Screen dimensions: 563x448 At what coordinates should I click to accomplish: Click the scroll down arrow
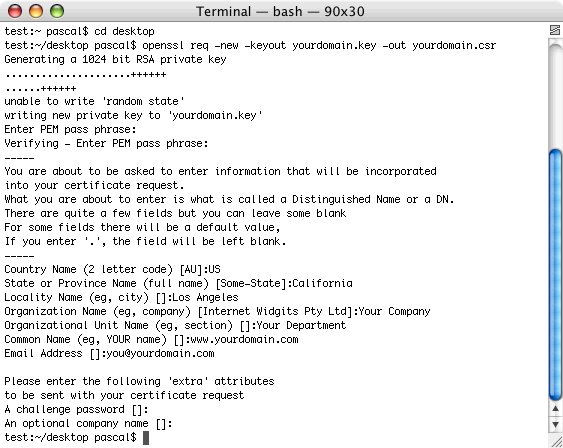(x=555, y=424)
